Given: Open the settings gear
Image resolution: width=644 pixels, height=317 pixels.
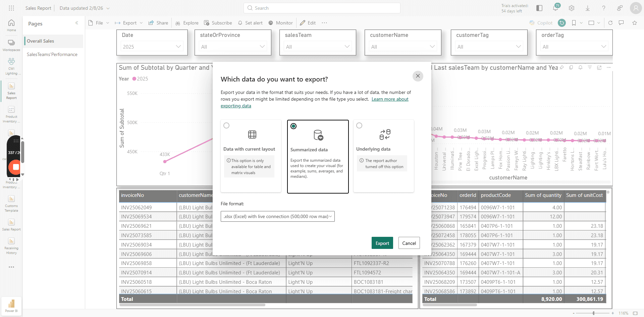Looking at the screenshot, I should [x=572, y=8].
